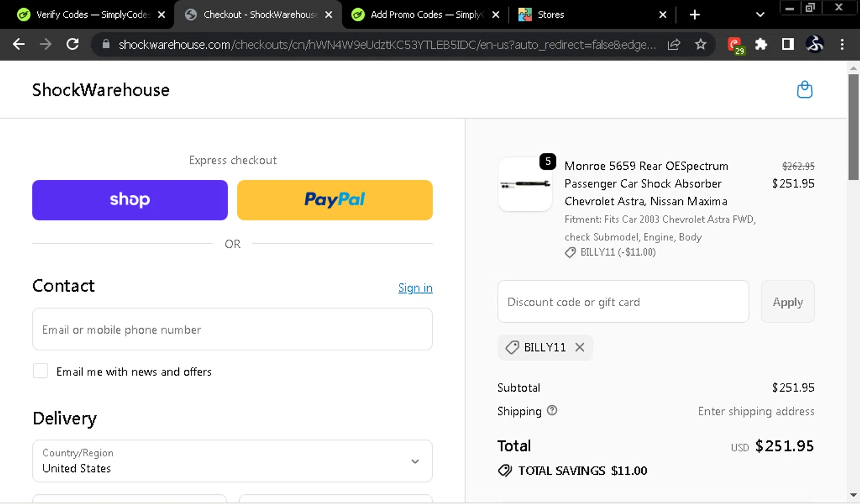Click the browser address bar URL

click(x=387, y=45)
